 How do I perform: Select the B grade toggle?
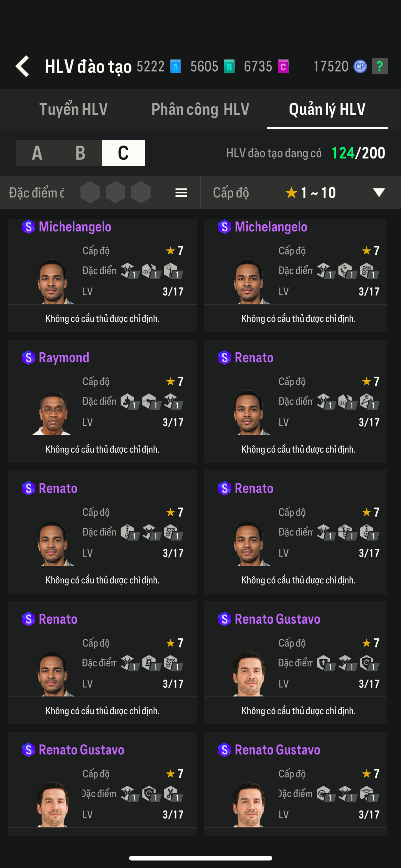click(80, 153)
